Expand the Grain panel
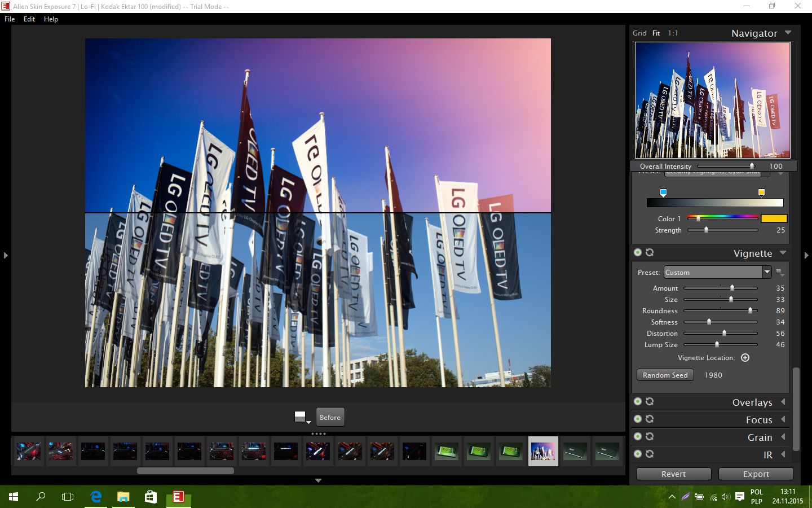The image size is (812, 508). tap(783, 437)
